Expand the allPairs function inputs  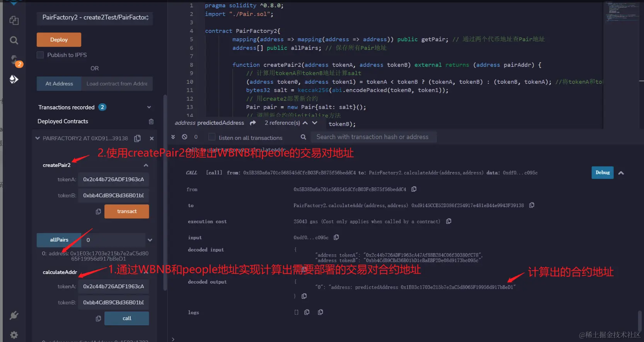150,240
